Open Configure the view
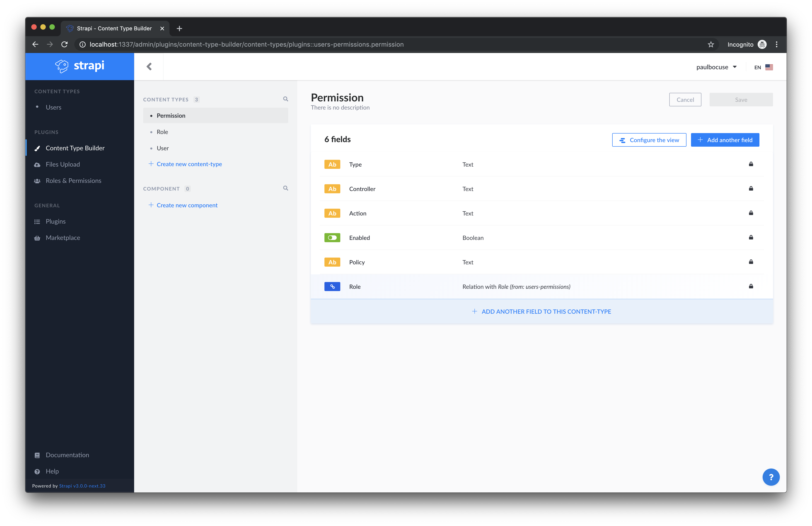Screen dimensions: 812x526 649,140
